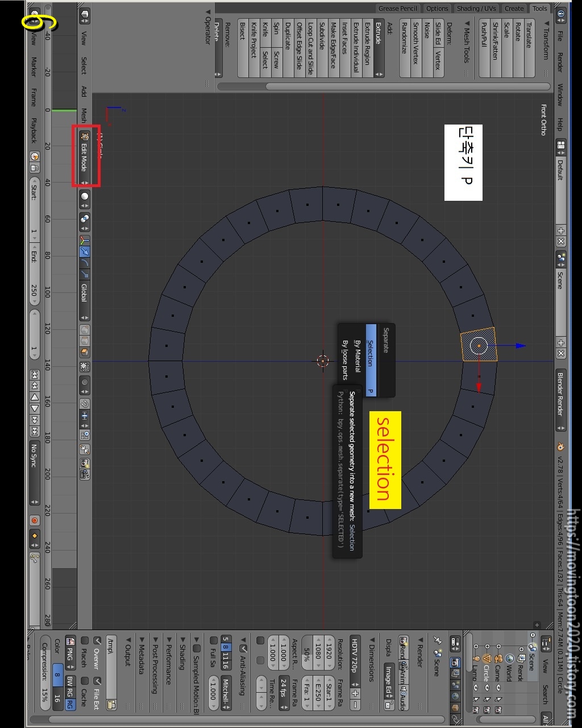582x728 pixels.
Task: Open the File menu
Action: click(560, 35)
